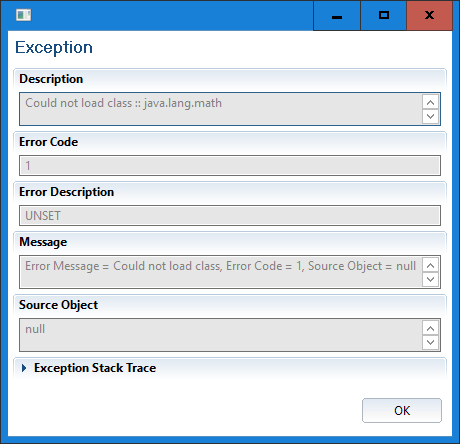Click the OK button
The width and height of the screenshot is (460, 444).
402,410
